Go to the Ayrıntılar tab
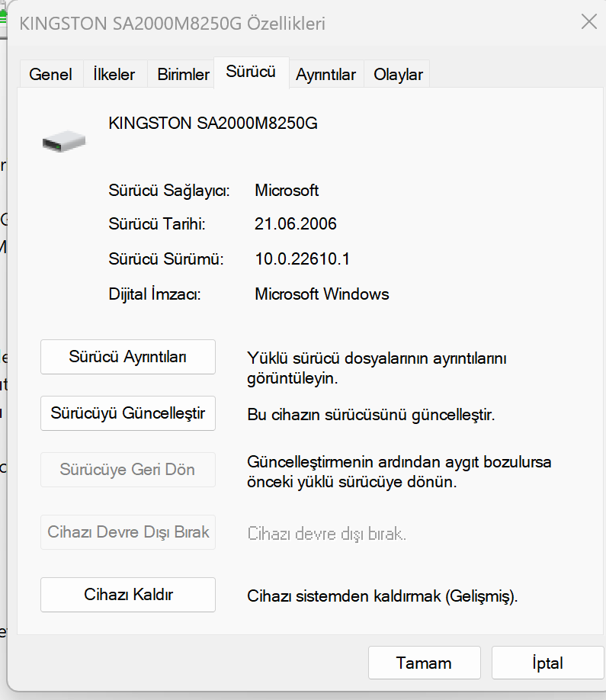Viewport: 606px width, 700px height. click(325, 75)
